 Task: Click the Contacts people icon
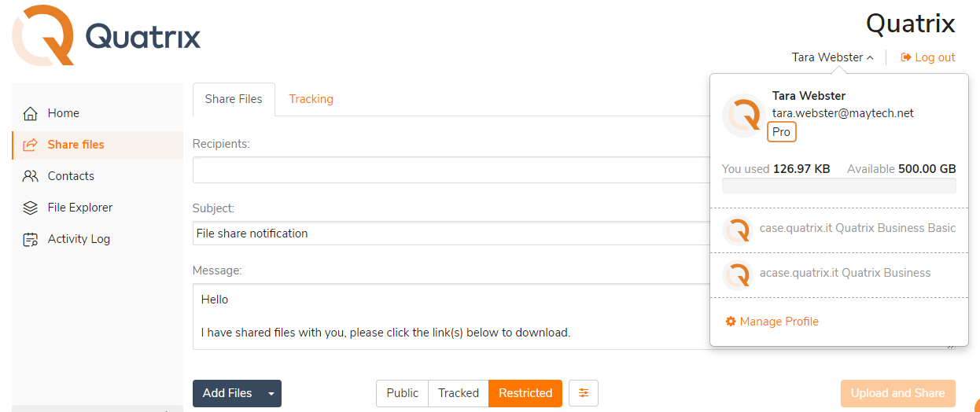coord(31,176)
